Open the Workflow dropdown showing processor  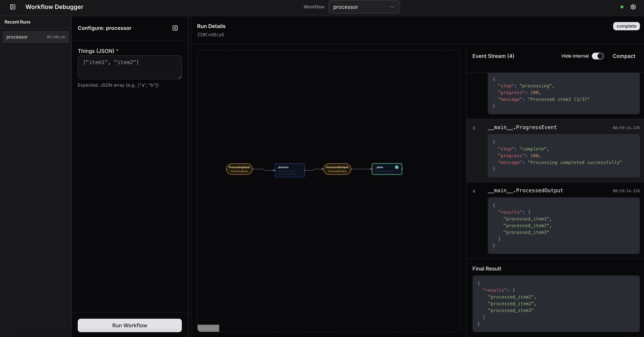(x=364, y=7)
